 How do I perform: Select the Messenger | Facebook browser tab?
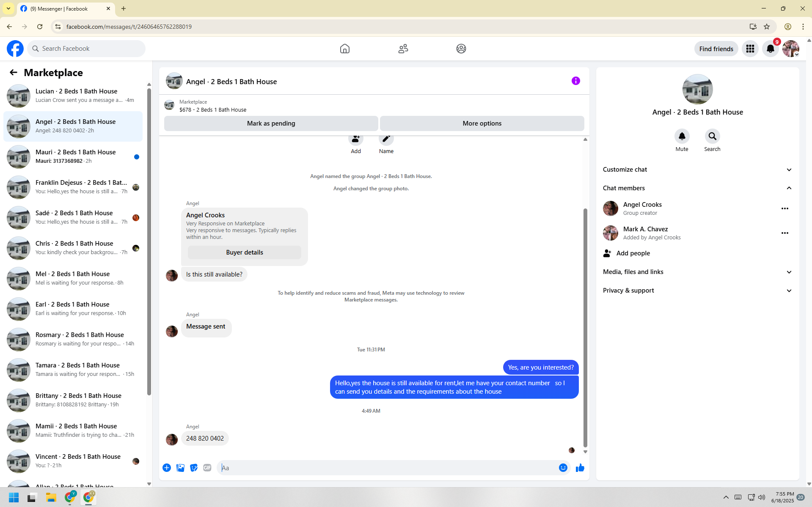click(x=66, y=9)
